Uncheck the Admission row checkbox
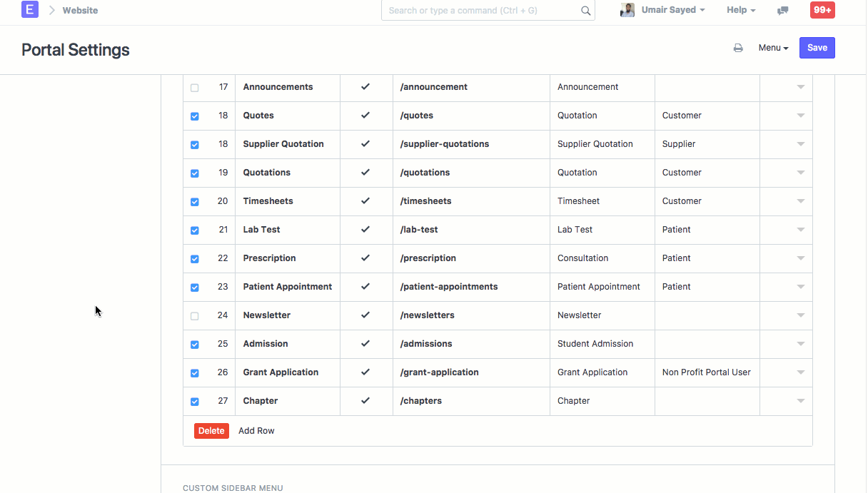The width and height of the screenshot is (868, 493). (x=195, y=345)
